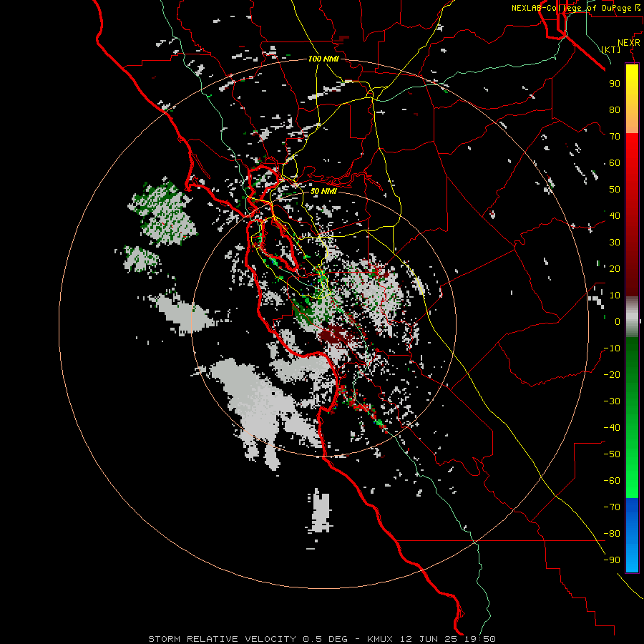Click the -50 value on the velocity scale

tap(612, 454)
